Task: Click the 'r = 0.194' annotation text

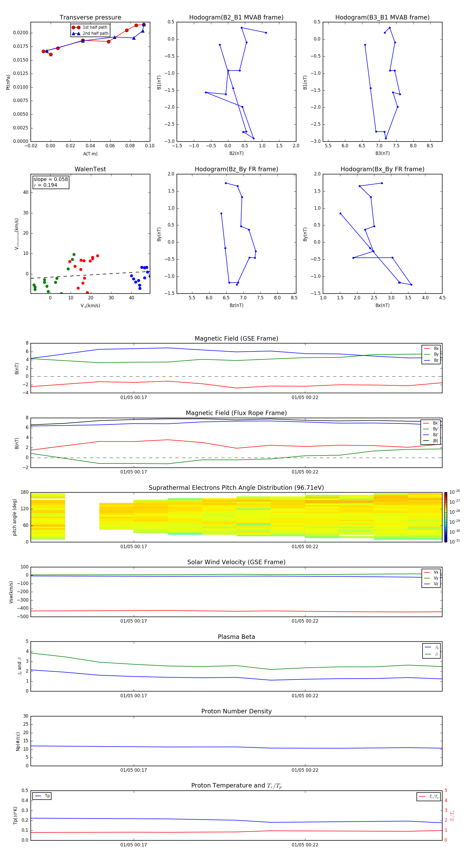Action: (x=45, y=185)
